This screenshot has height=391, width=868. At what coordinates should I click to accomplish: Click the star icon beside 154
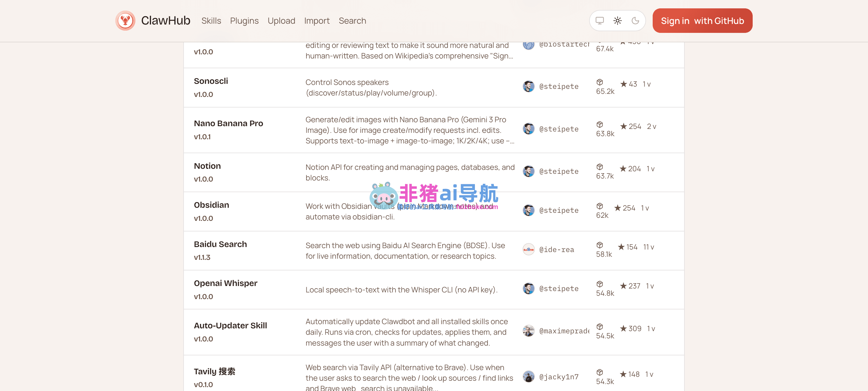tap(621, 247)
